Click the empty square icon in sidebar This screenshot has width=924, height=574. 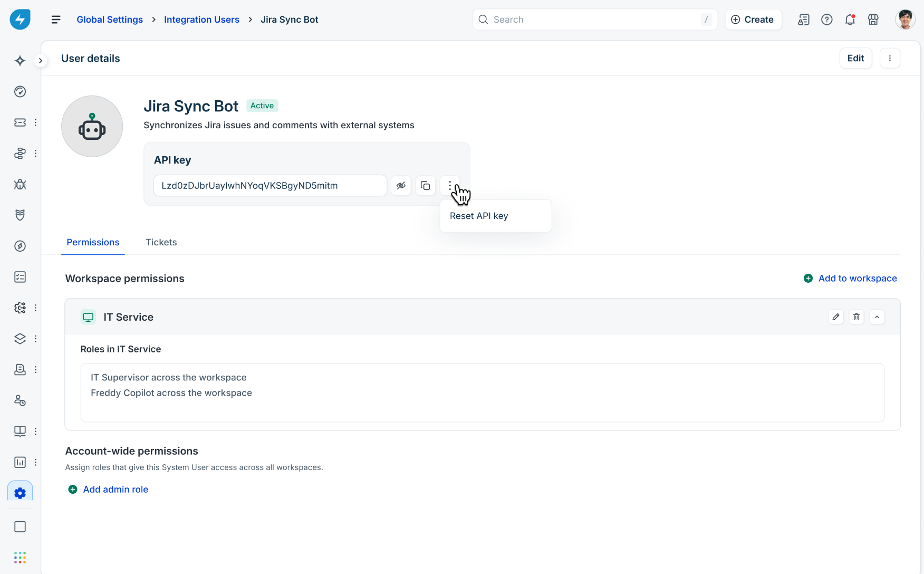20,527
